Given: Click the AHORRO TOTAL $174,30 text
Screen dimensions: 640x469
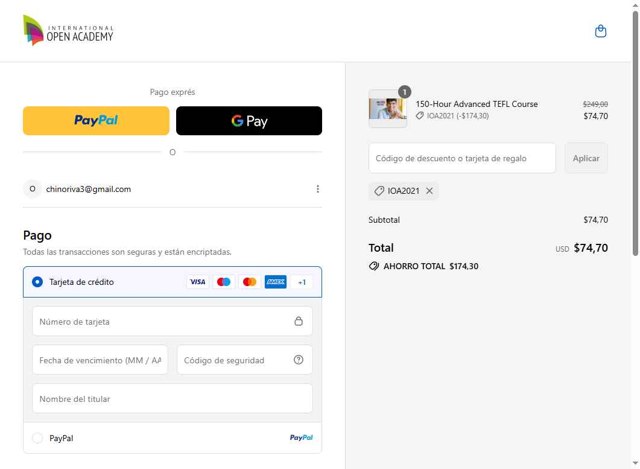Looking at the screenshot, I should [431, 266].
